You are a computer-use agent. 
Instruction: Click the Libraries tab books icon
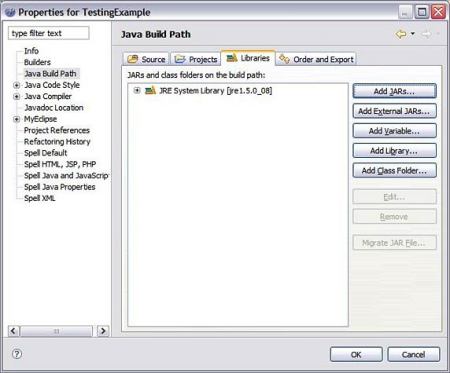pos(232,58)
